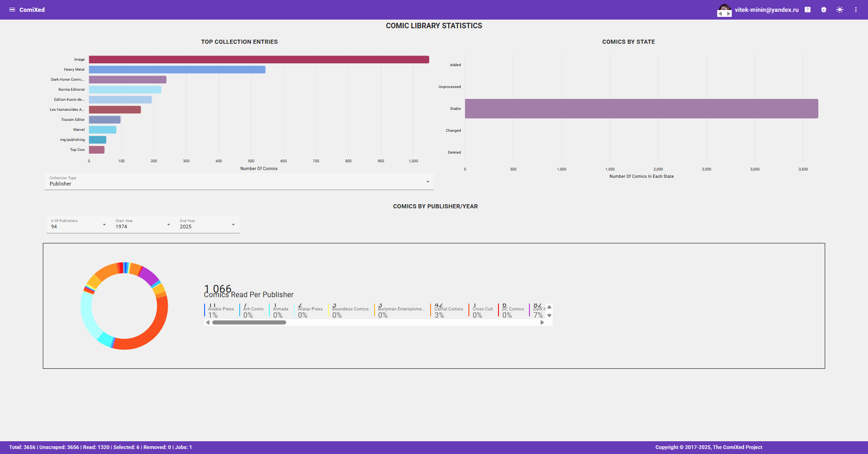Click the vitek-minin@yandex.ru account name

(x=766, y=10)
